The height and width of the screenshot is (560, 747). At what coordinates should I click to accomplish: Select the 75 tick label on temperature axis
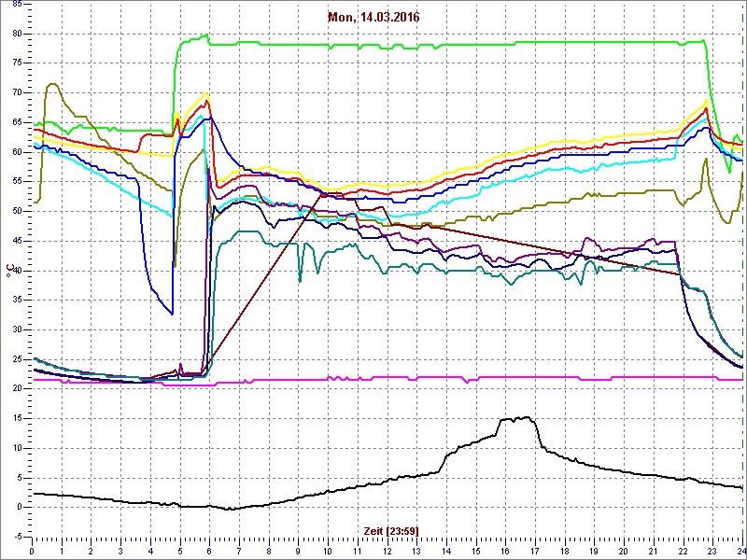[x=17, y=63]
